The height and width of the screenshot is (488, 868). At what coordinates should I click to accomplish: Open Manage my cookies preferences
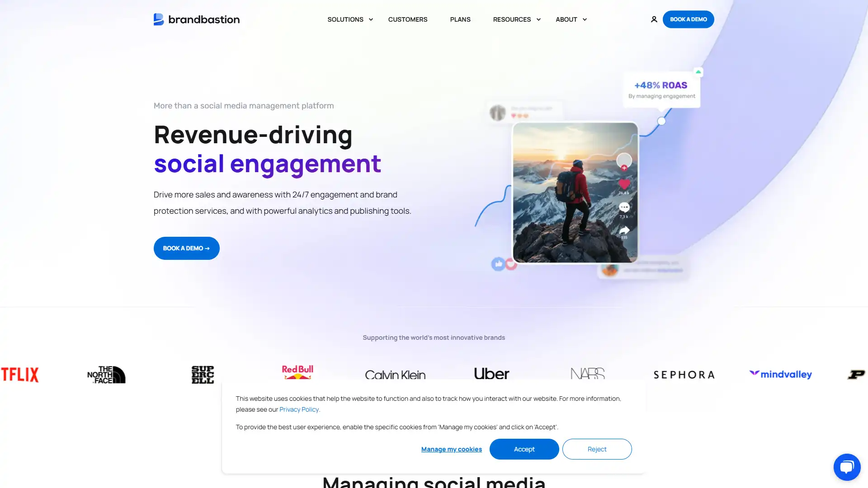451,449
